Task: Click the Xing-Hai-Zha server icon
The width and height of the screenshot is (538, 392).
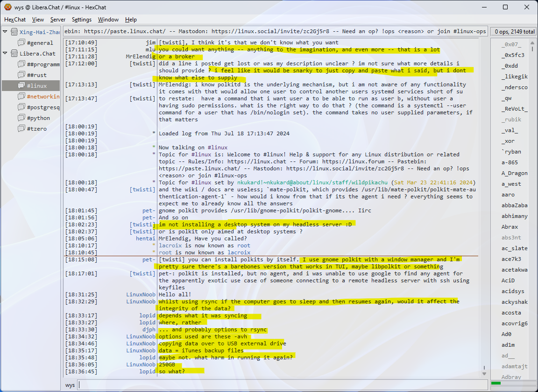Action: (x=14, y=32)
